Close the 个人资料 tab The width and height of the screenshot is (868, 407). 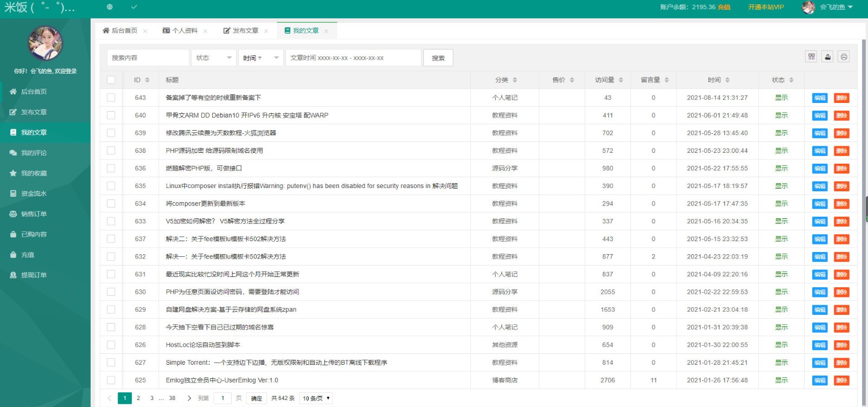[x=206, y=31]
